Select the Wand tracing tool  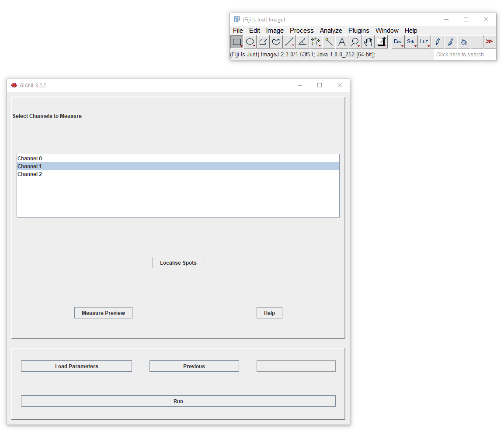click(x=329, y=42)
